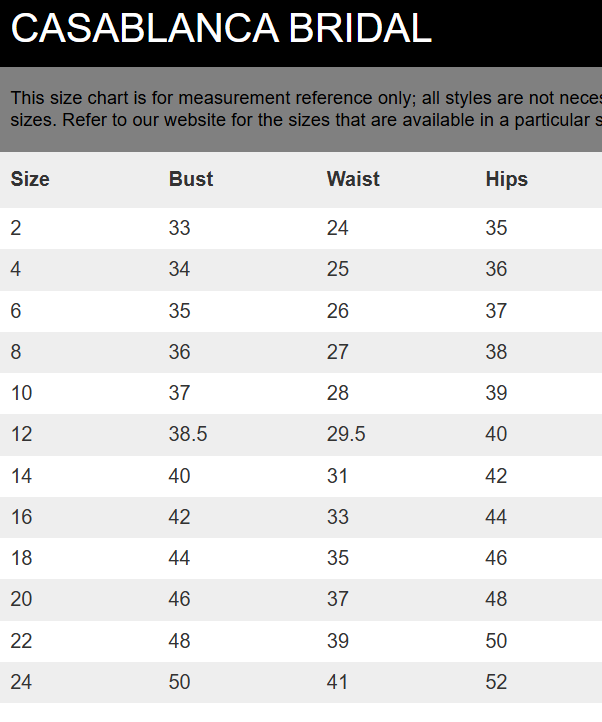Click hips value 50 in size 22 row
602x722 pixels.
click(x=496, y=641)
